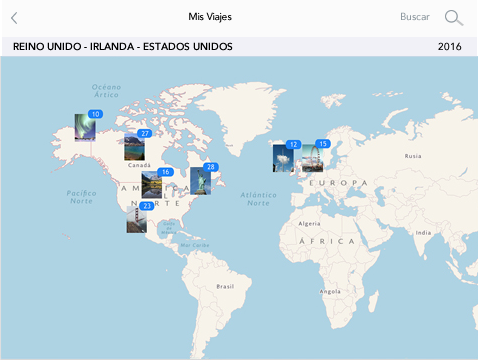
Task: Tap the magnifying glass search icon
Action: 454,17
